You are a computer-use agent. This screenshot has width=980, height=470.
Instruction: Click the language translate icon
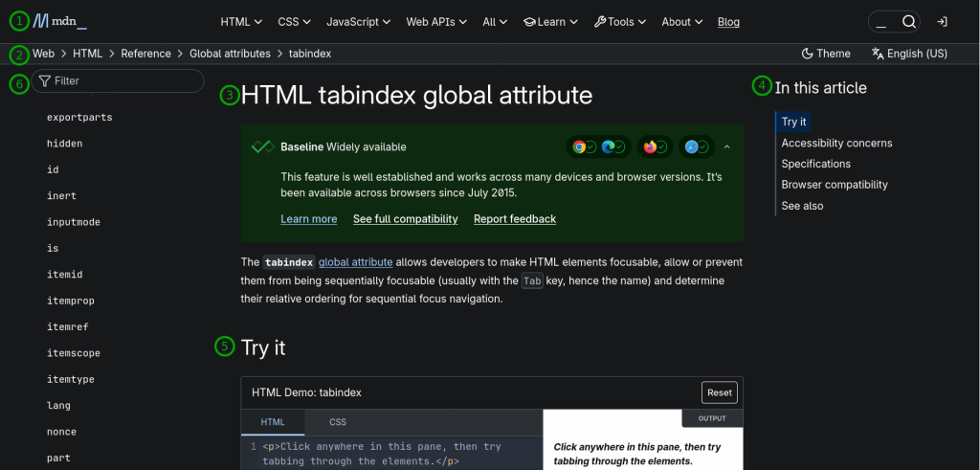pyautogui.click(x=878, y=54)
